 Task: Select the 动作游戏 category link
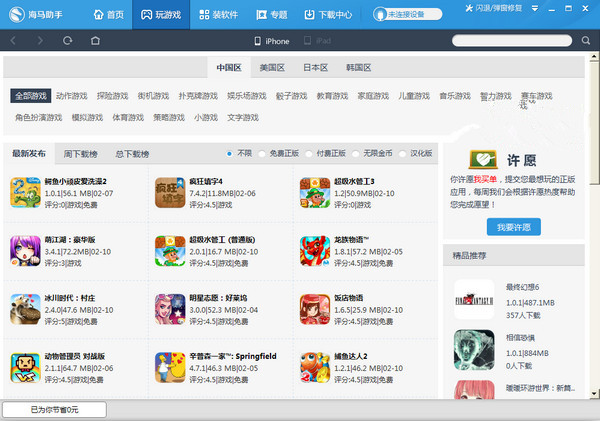tap(71, 96)
